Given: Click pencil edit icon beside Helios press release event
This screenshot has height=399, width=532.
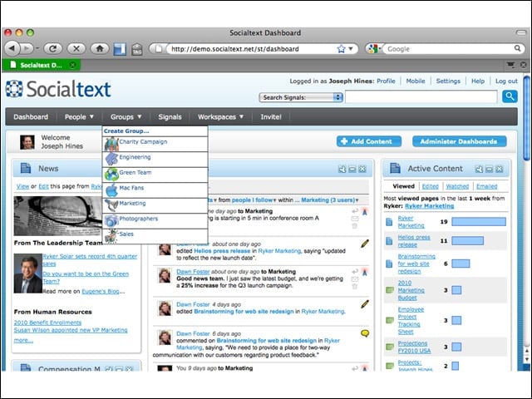Looking at the screenshot, I should 365,244.
